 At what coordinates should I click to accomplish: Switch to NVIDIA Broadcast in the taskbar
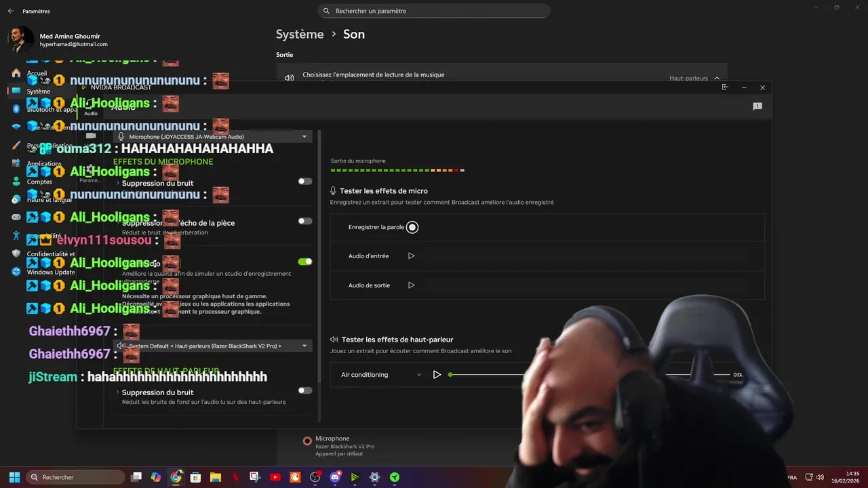pyautogui.click(x=355, y=477)
